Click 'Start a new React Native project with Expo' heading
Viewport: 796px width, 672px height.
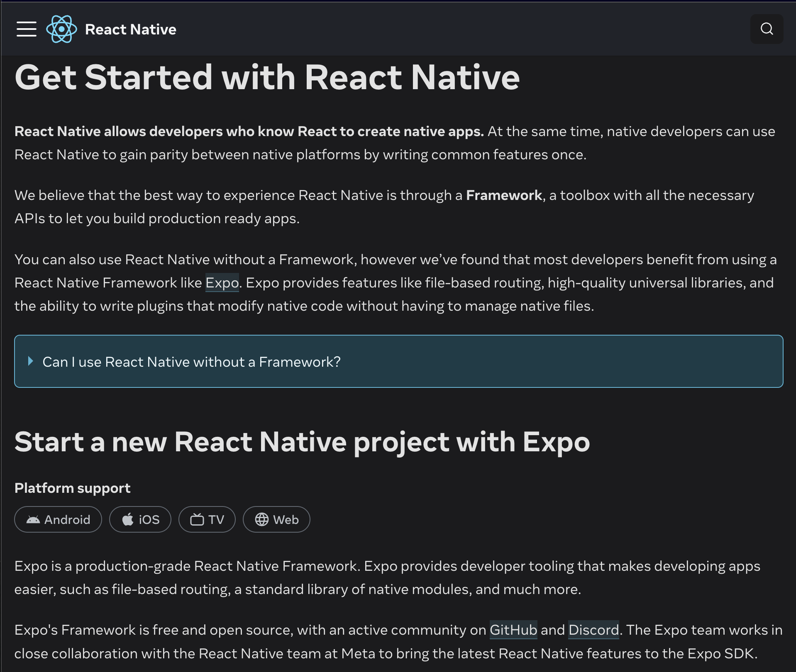click(302, 442)
